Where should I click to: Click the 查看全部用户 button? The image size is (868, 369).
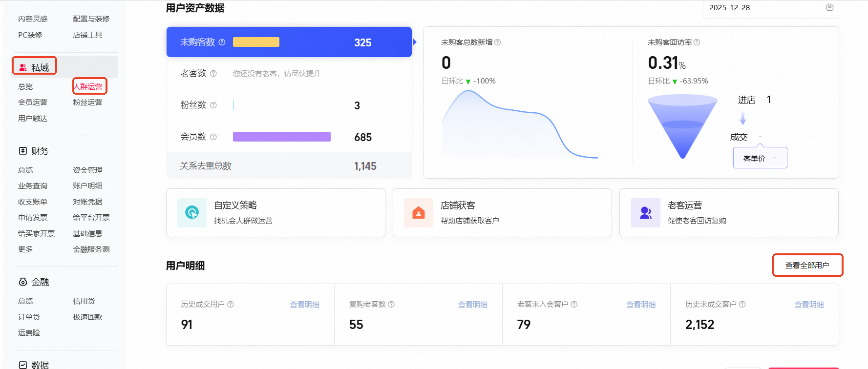coord(807,266)
